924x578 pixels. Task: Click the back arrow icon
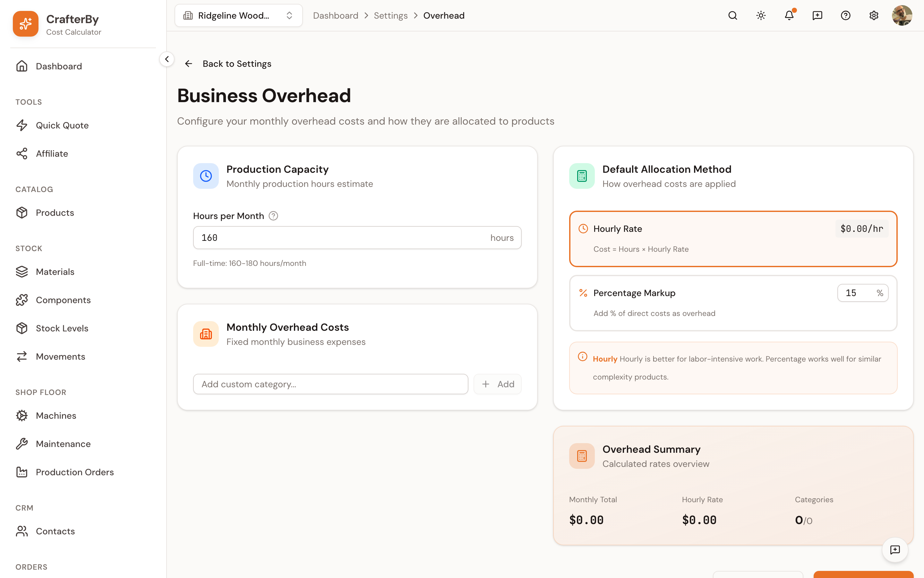point(189,64)
